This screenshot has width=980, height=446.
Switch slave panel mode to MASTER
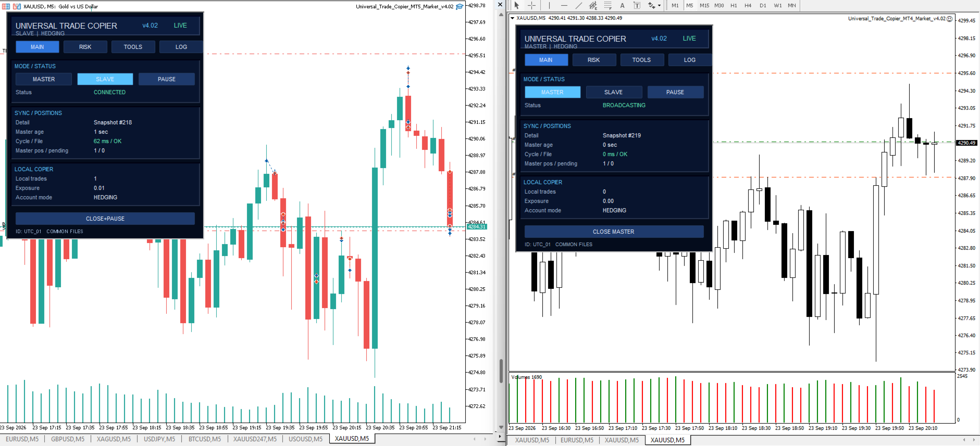[44, 79]
